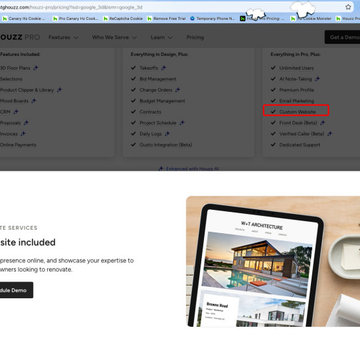Click the checkmark next to Premium Profile
This screenshot has height=360, width=360.
pyautogui.click(x=273, y=90)
